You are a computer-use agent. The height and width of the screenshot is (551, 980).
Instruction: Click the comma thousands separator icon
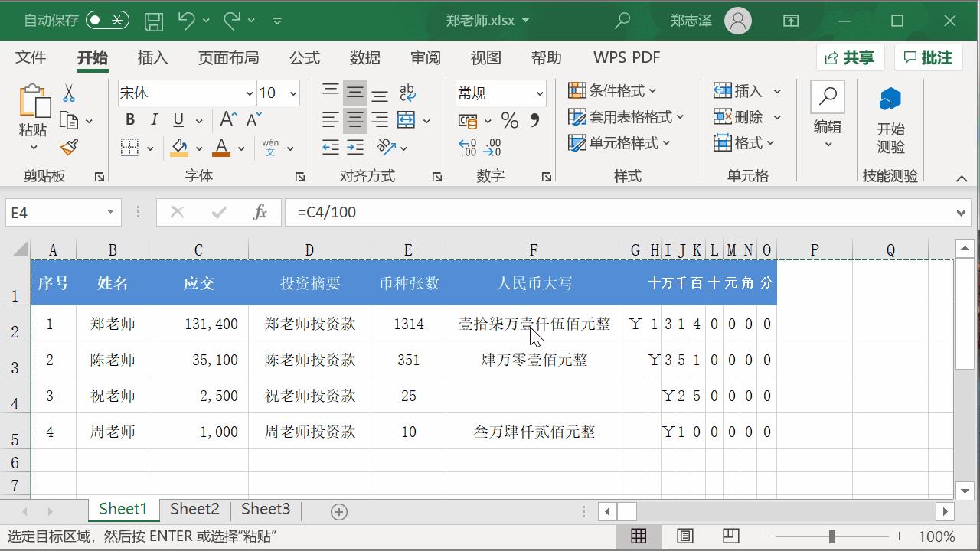pyautogui.click(x=534, y=120)
